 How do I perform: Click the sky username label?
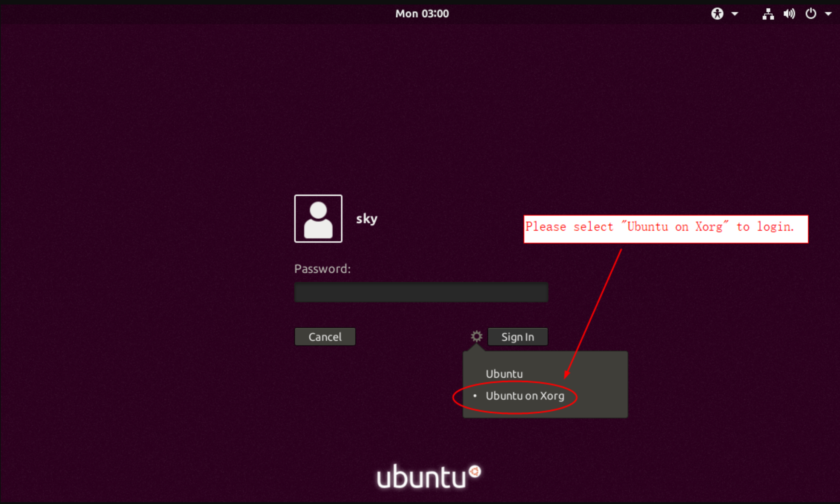[366, 219]
